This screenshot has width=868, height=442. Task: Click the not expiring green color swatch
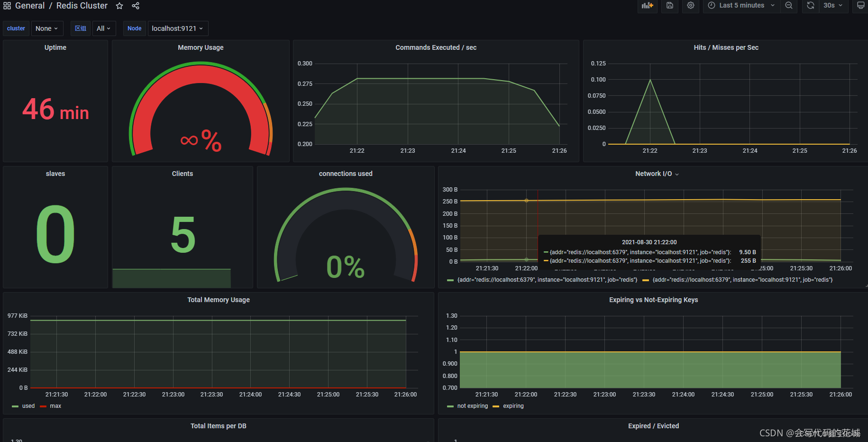(x=450, y=406)
